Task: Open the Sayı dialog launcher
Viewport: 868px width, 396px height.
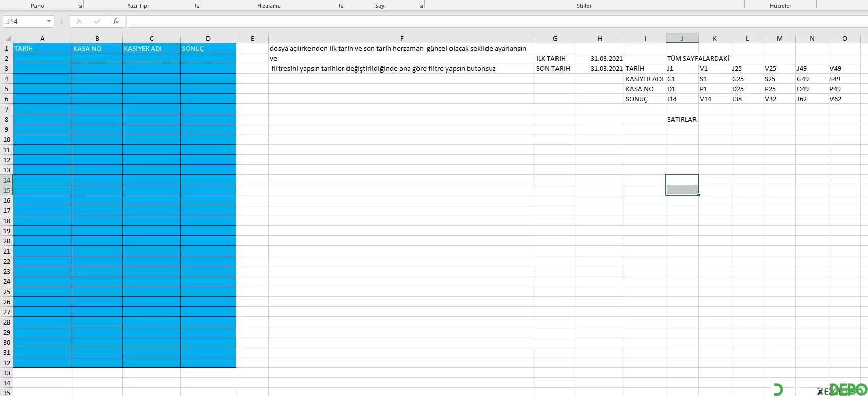Action: (421, 6)
